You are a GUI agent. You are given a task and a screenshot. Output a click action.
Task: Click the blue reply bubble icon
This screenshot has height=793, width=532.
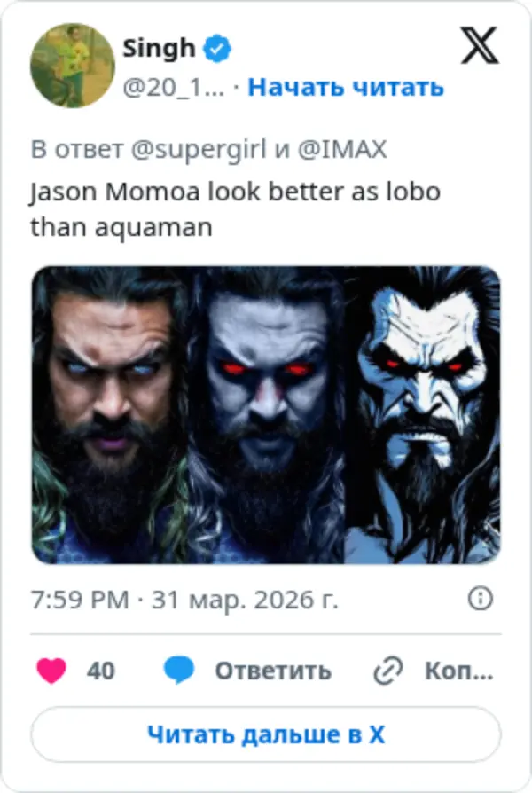point(179,671)
